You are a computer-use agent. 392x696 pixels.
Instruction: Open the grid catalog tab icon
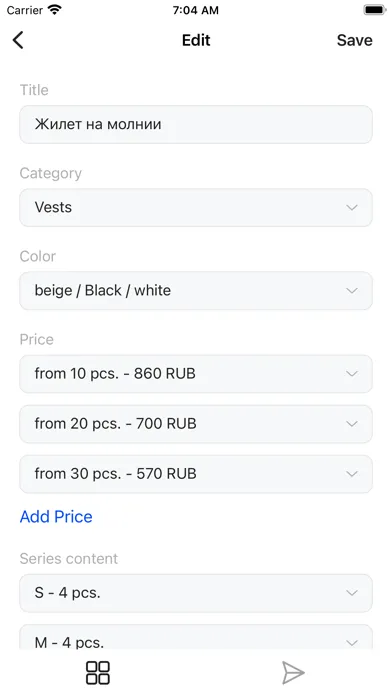click(98, 673)
